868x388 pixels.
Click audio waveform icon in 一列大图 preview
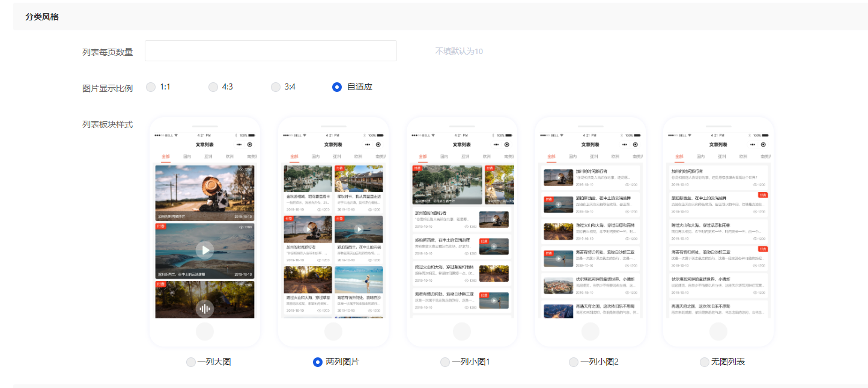point(205,309)
